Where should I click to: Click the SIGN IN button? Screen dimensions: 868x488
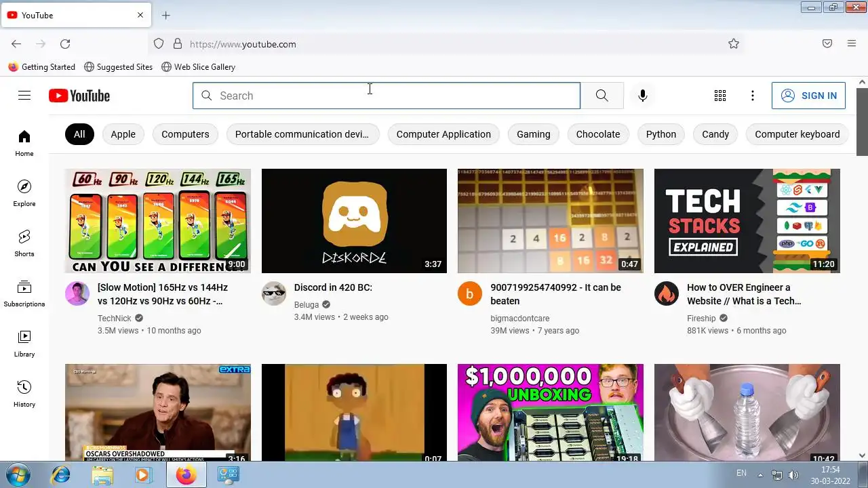[808, 96]
